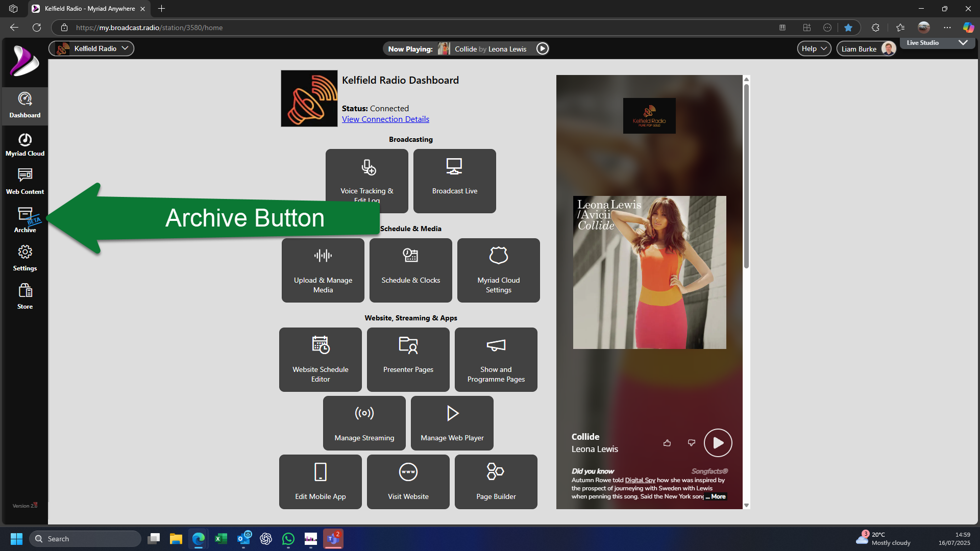Click the Collide album artwork
Image resolution: width=980 pixels, height=551 pixels.
point(649,272)
